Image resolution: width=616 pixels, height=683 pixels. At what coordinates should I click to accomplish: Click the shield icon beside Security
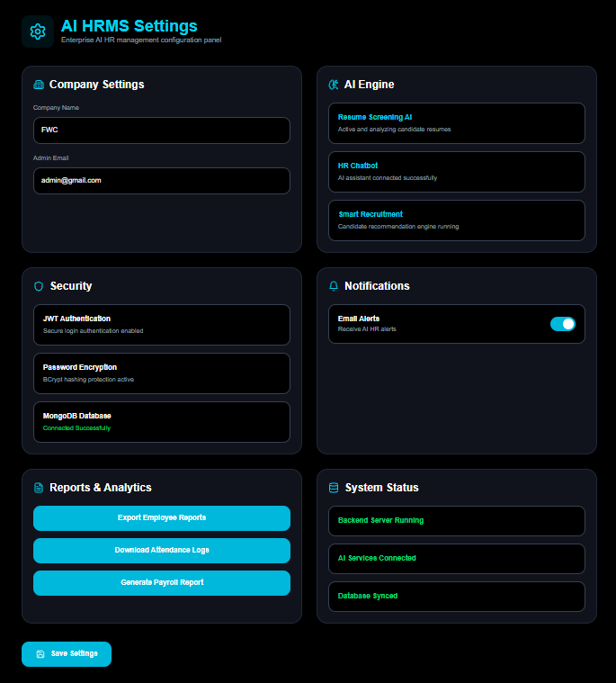39,286
